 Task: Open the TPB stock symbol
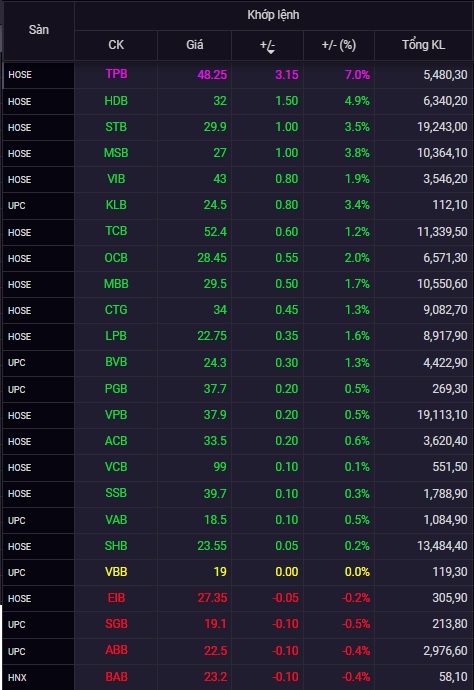(x=116, y=74)
